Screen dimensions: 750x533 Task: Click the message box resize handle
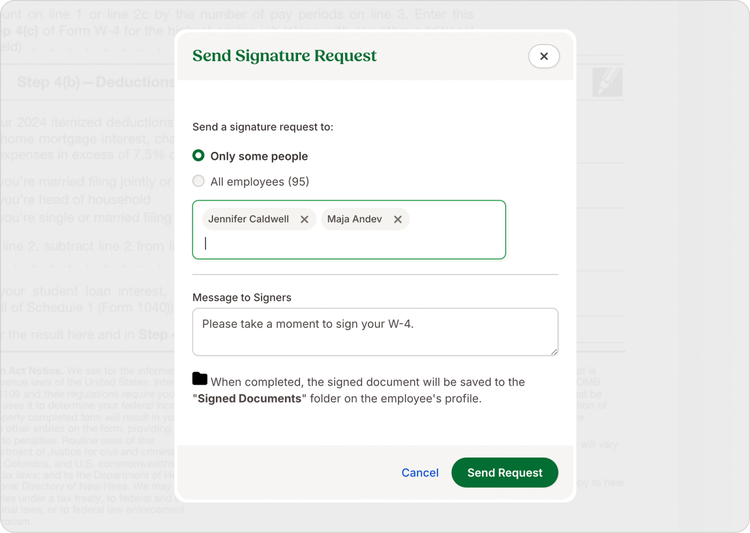click(x=554, y=352)
